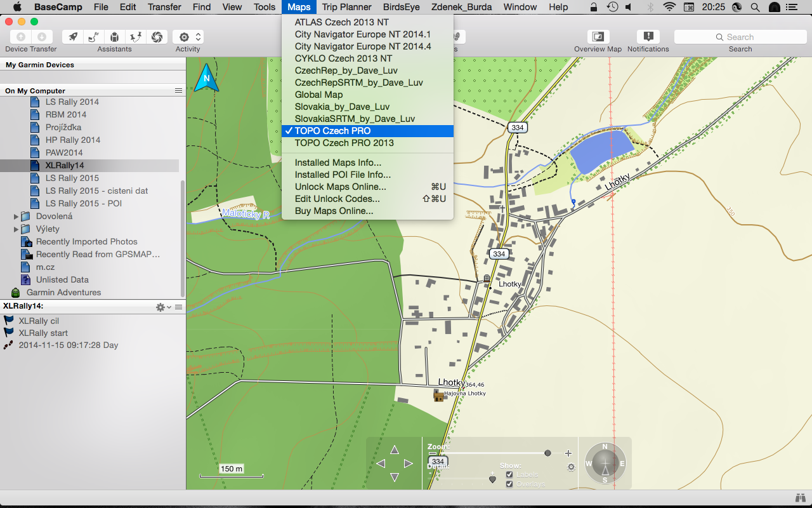Click the pushpin waypoints assistant icon
Screen dimensions: 812x508
pos(135,37)
